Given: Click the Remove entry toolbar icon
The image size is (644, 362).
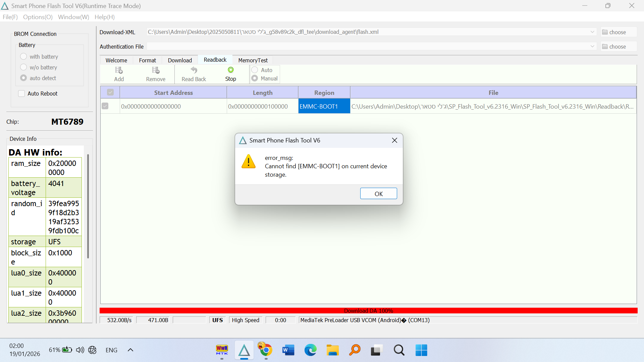Looking at the screenshot, I should point(156,70).
